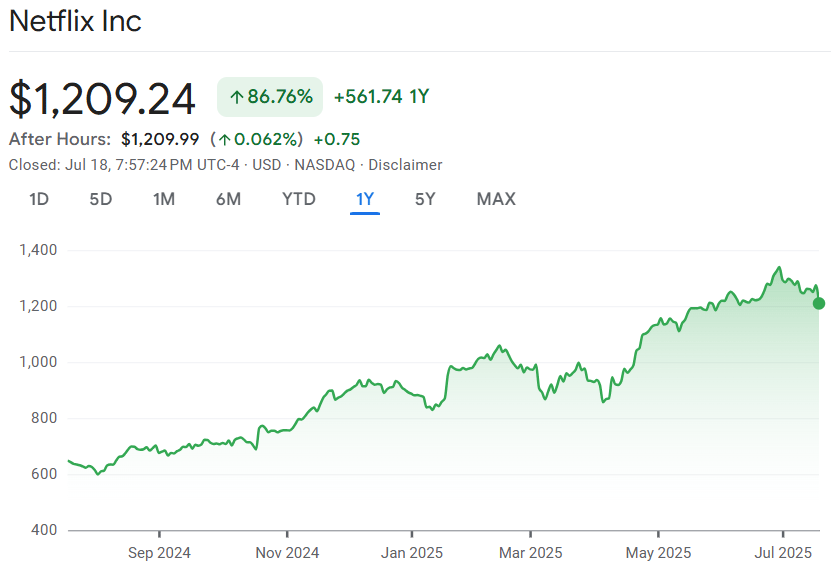
Task: Open the Disclaimer link
Action: tap(405, 165)
